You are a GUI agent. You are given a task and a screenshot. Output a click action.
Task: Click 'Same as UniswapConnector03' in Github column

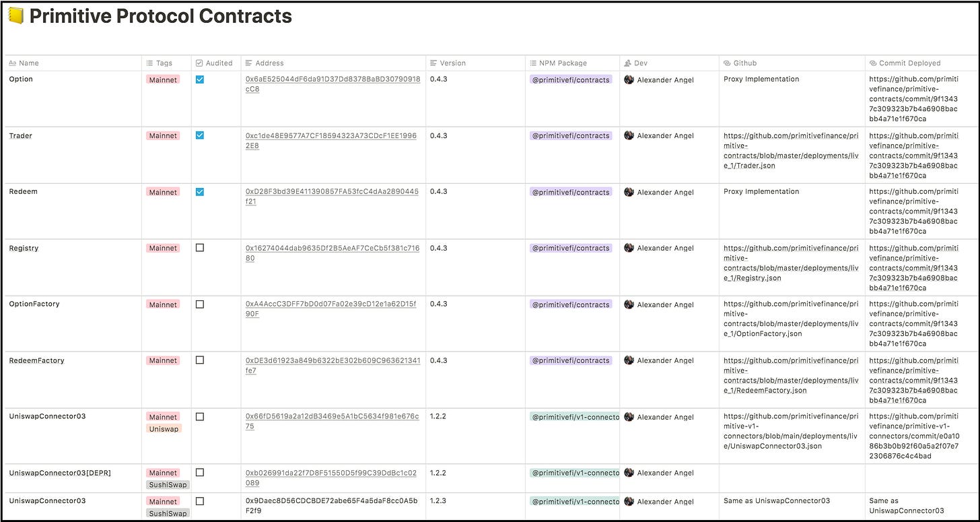tap(777, 500)
